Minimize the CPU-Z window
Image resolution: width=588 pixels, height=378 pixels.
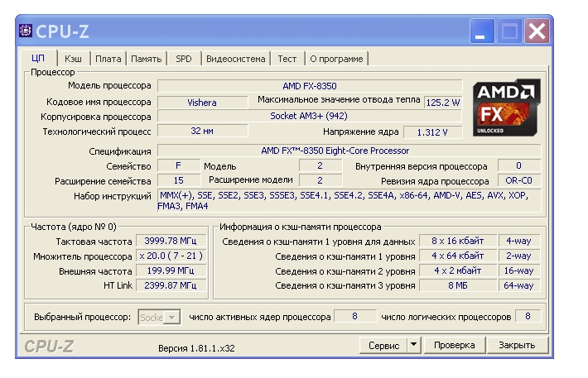(482, 32)
